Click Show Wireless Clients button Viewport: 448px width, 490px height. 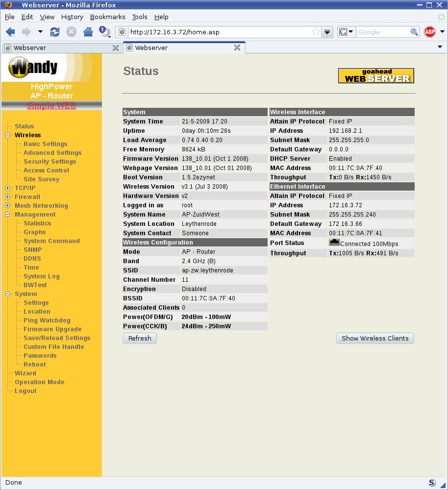pos(375,338)
